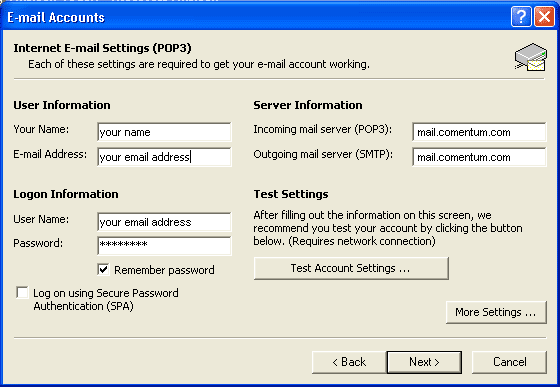560x387 pixels.
Task: Open More Settings dialog
Action: 496,312
